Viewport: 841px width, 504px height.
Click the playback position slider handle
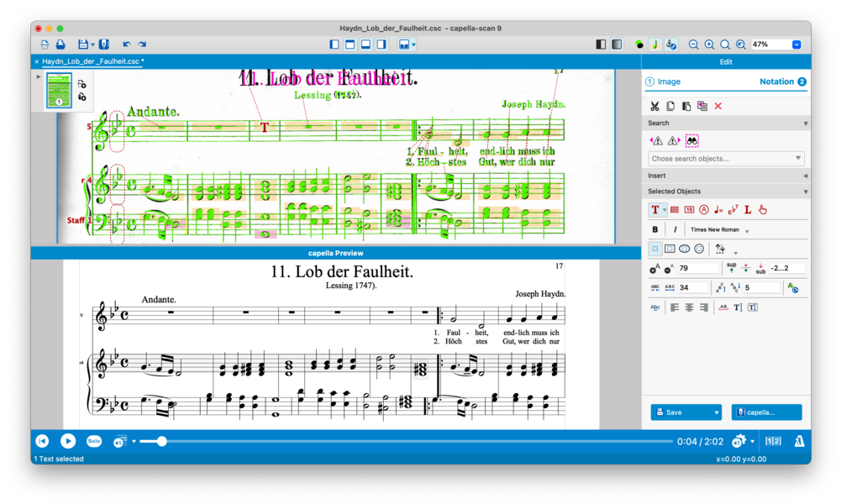pos(161,441)
